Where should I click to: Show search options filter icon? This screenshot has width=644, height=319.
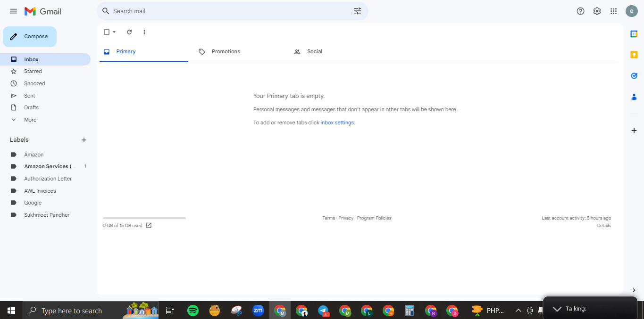[358, 11]
